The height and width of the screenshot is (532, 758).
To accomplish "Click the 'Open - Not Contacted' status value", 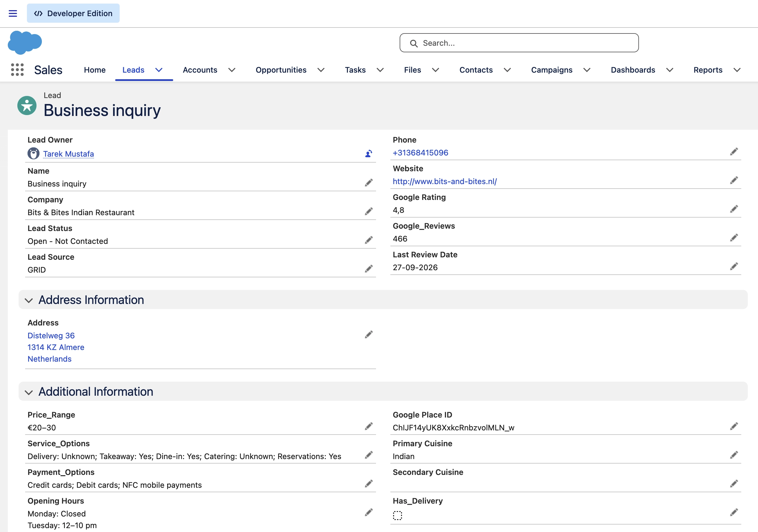I will point(68,241).
